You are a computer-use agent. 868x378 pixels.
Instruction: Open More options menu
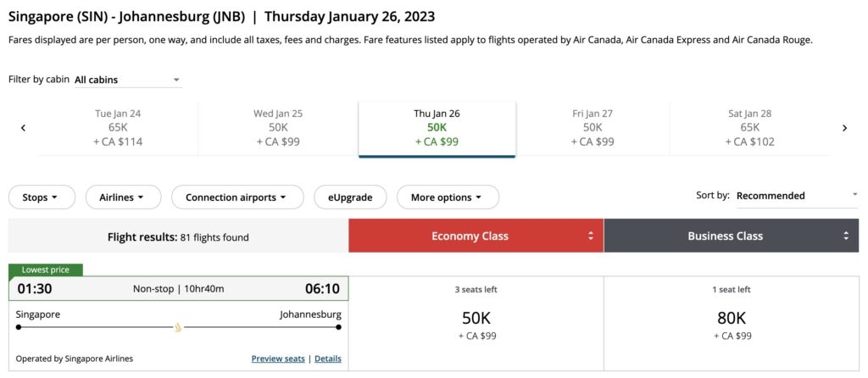[448, 197]
